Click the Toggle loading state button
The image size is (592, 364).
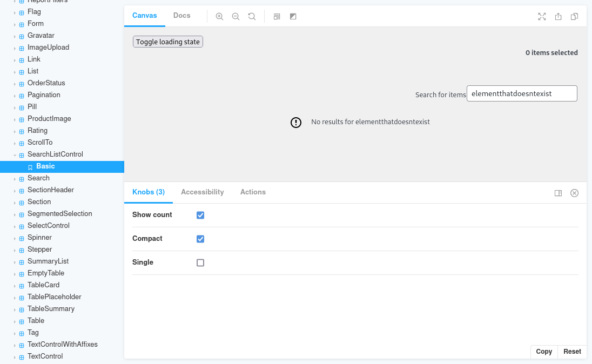pyautogui.click(x=167, y=42)
